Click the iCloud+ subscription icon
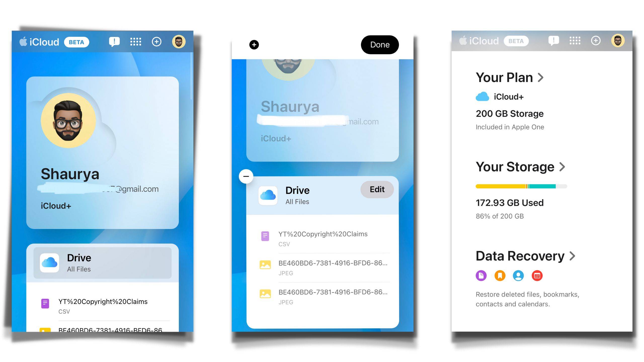The image size is (644, 362). click(x=482, y=96)
